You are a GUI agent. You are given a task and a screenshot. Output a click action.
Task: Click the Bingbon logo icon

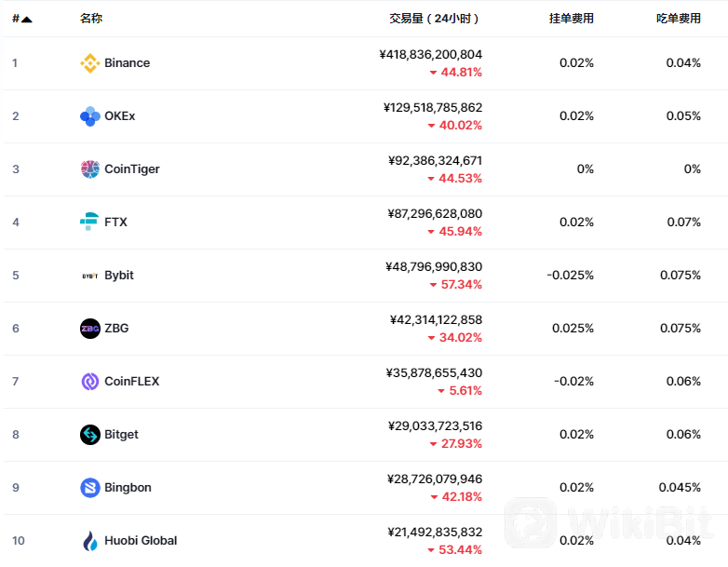click(x=89, y=488)
